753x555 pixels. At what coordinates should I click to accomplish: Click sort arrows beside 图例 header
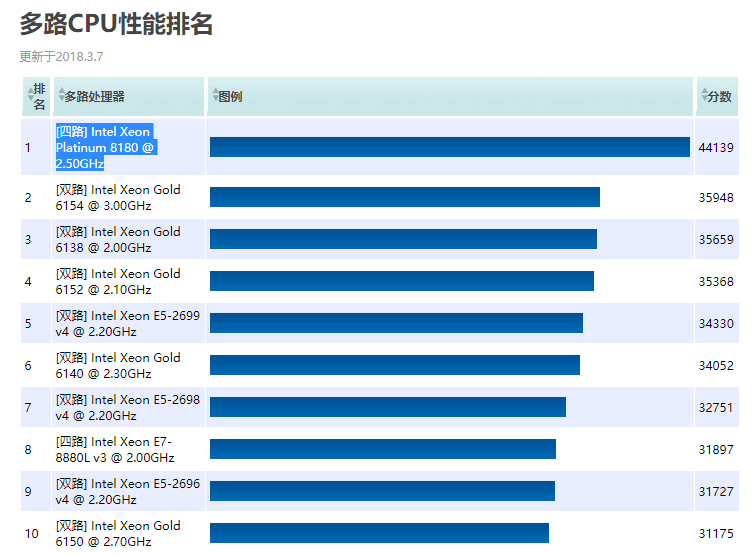pos(214,96)
